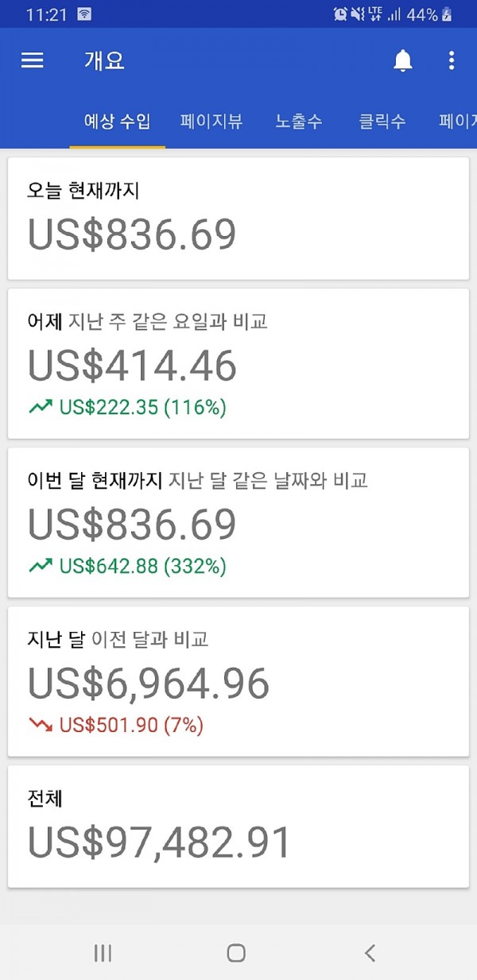Switch to the 노출수 tab
The image size is (477, 980).
click(299, 122)
